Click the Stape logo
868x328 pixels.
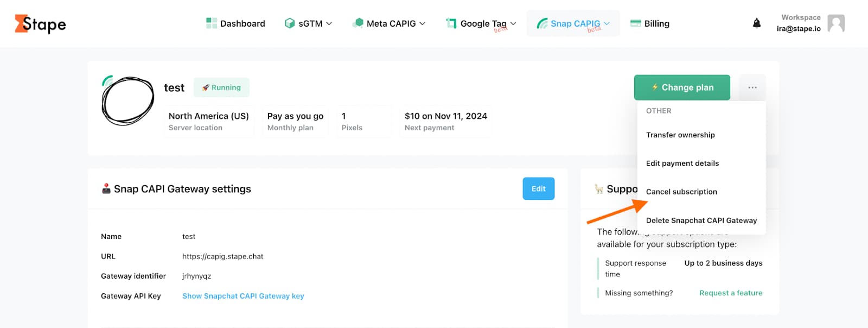40,24
